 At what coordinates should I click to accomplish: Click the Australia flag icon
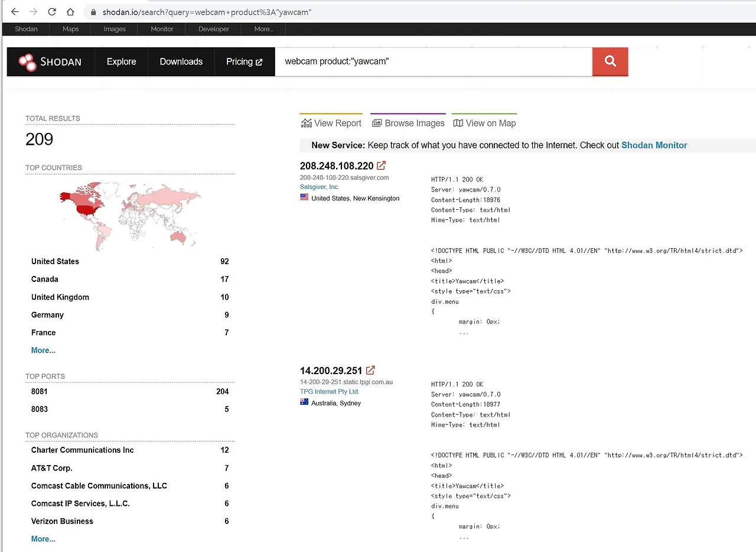(304, 402)
